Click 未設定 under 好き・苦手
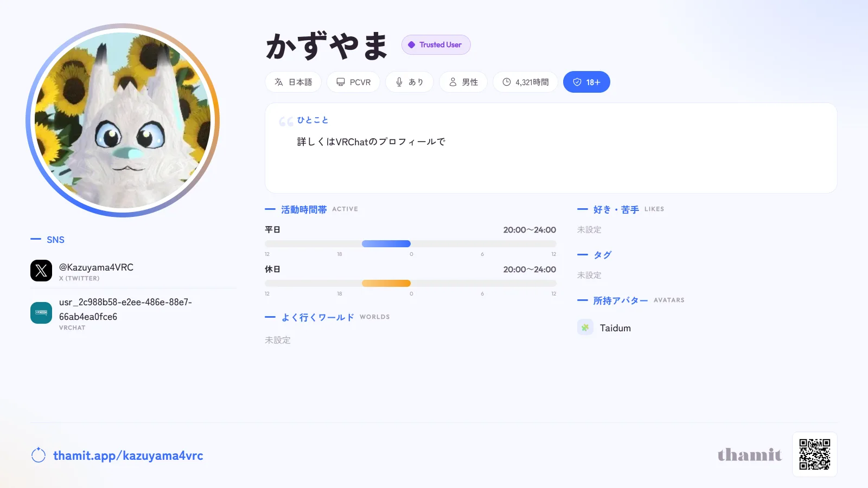This screenshot has width=868, height=488. 589,230
